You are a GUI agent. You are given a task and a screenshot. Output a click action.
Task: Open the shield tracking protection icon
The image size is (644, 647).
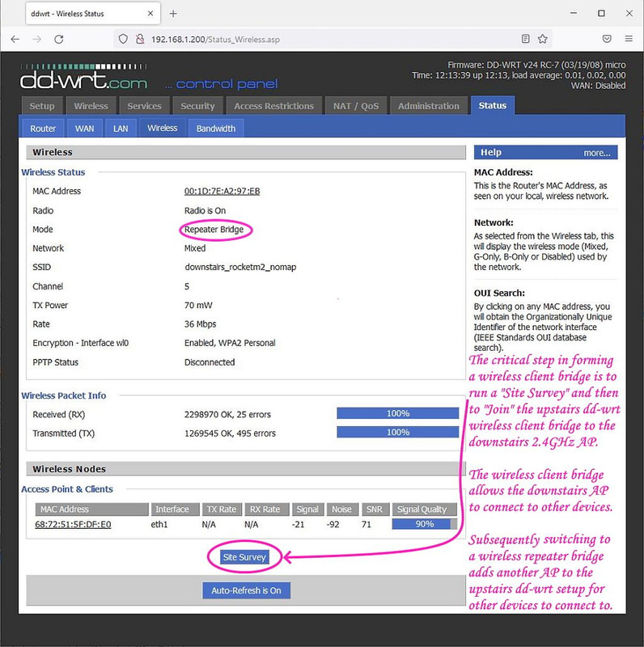click(x=123, y=39)
